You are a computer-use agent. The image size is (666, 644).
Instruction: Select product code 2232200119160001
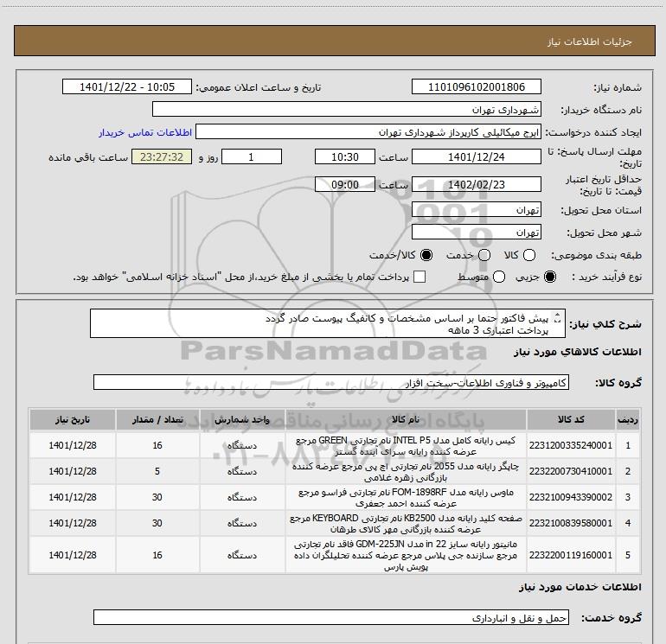pos(571,555)
